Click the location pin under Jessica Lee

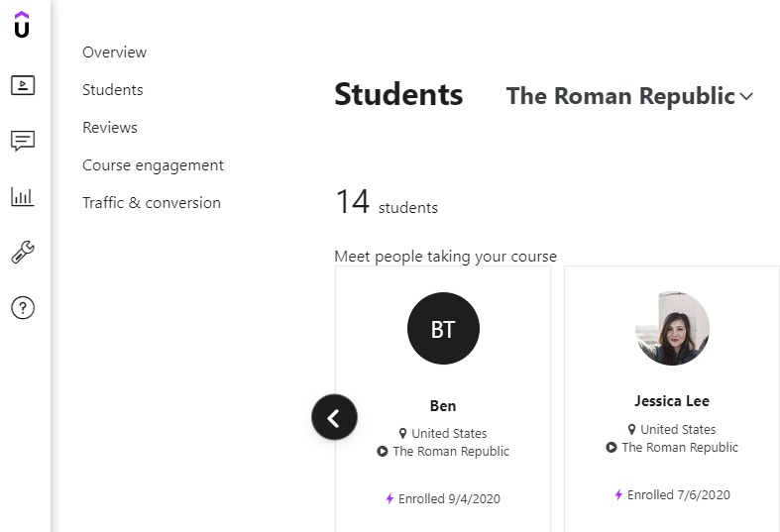tap(632, 430)
